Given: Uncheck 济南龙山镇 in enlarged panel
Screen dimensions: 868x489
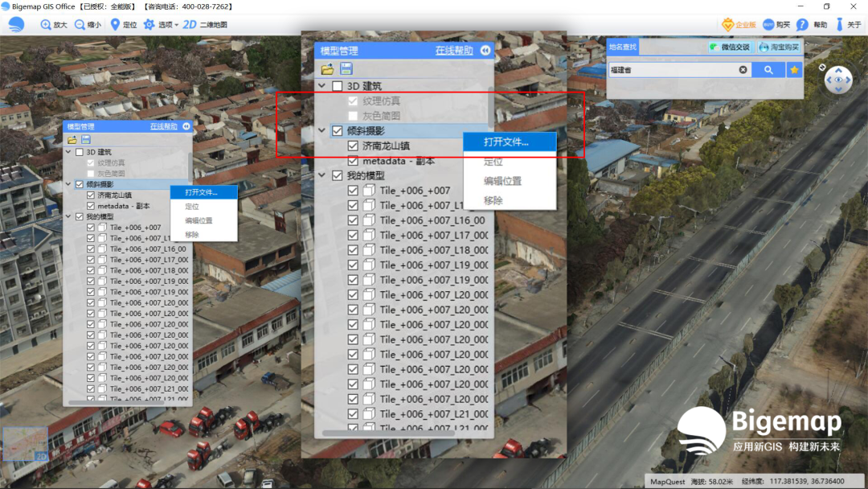Looking at the screenshot, I should click(x=353, y=146).
